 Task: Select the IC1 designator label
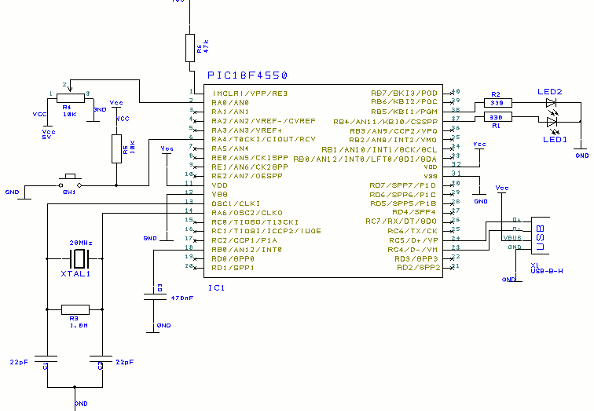[216, 288]
